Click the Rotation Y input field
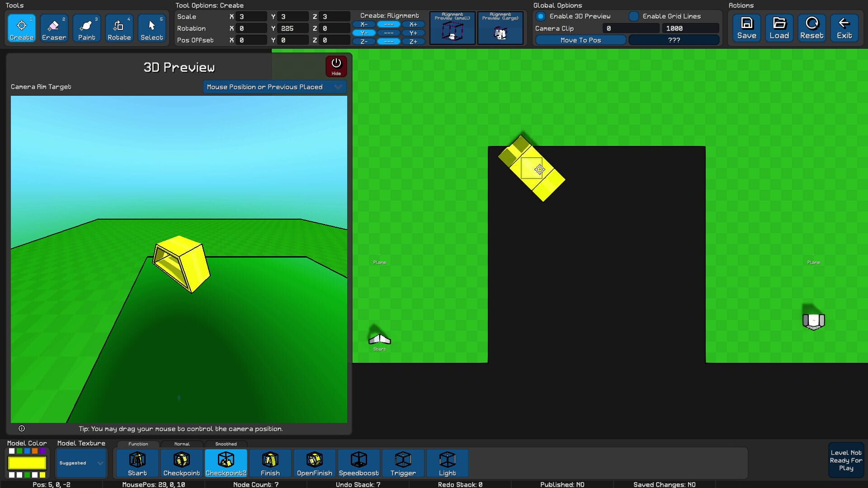The height and width of the screenshot is (488, 868). click(292, 28)
